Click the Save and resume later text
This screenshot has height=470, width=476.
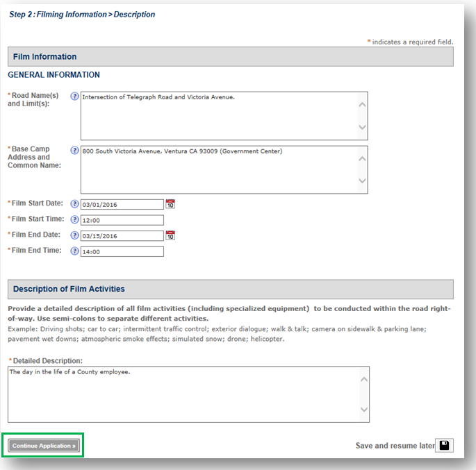pyautogui.click(x=394, y=446)
